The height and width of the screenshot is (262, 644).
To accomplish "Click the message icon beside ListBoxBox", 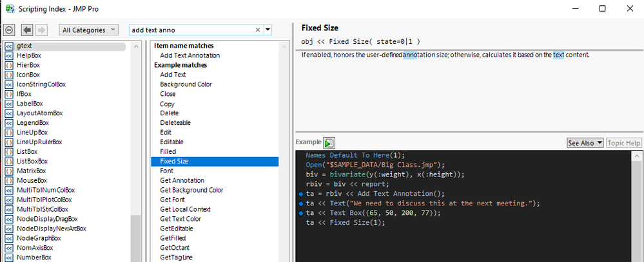I will (8, 161).
